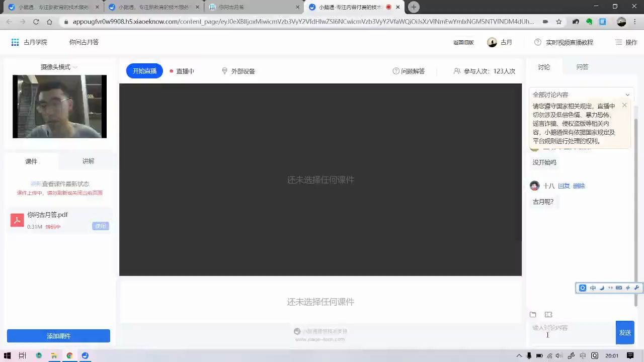Click the 输入讨论内容 discussion input field
644x362 pixels.
pyautogui.click(x=572, y=332)
